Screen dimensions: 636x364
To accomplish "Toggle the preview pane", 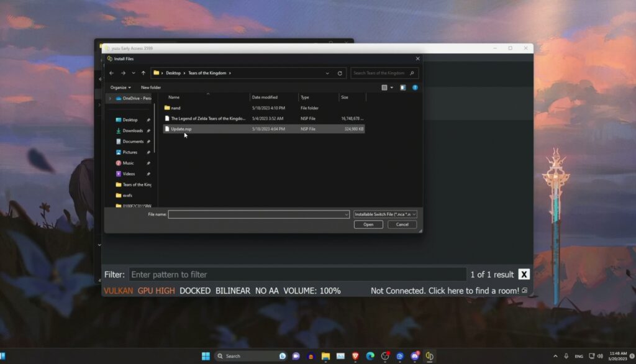I will click(402, 87).
